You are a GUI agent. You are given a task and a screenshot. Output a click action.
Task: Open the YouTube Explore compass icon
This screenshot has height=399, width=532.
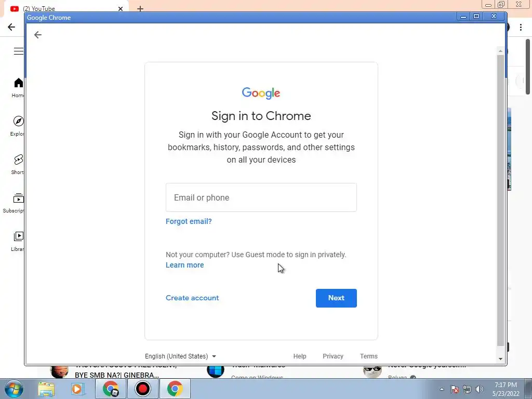18,121
